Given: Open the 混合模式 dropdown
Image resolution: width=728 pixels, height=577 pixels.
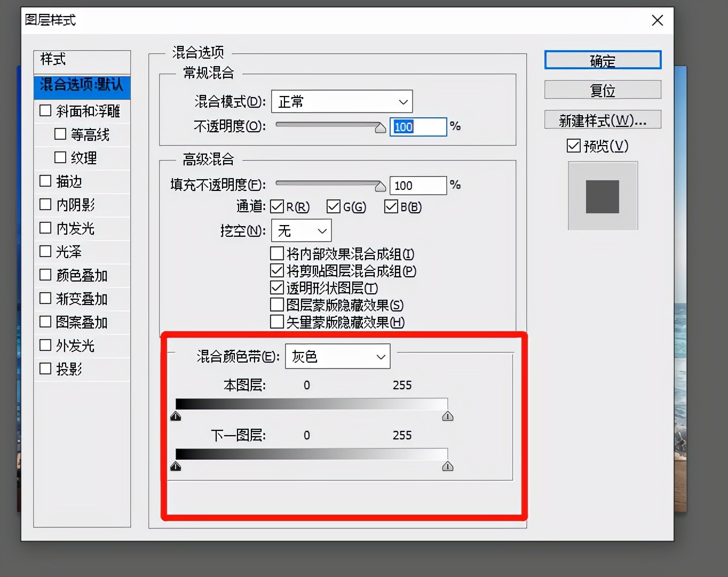Looking at the screenshot, I should 342,101.
